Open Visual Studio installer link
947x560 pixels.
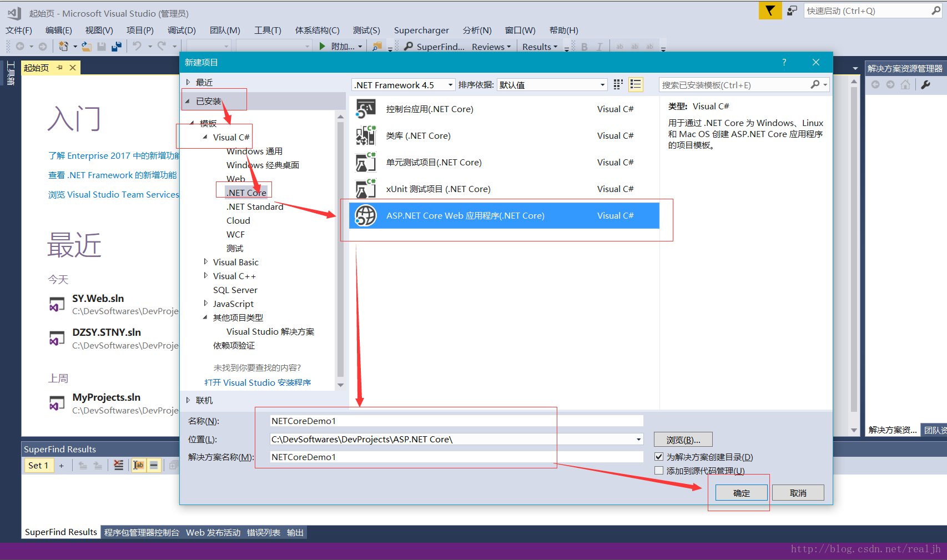[x=258, y=382]
